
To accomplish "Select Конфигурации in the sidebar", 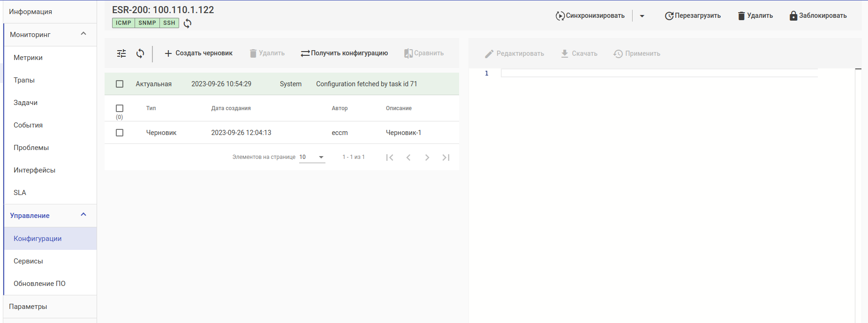I will coord(50,239).
